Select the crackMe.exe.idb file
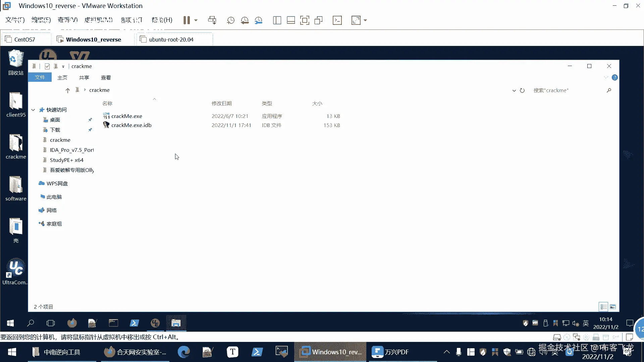The height and width of the screenshot is (362, 644). (x=131, y=125)
